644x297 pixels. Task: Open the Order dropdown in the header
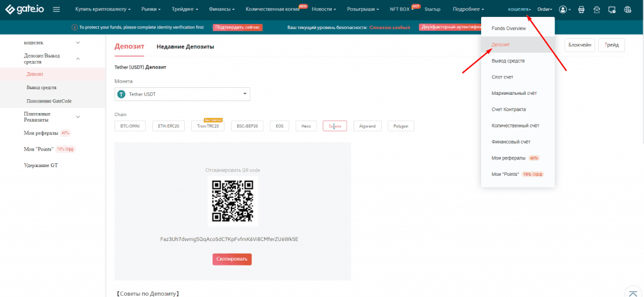point(545,9)
